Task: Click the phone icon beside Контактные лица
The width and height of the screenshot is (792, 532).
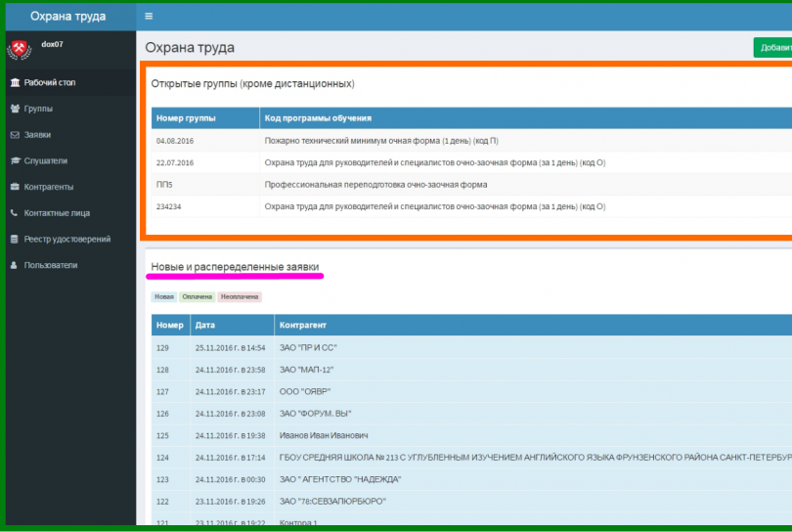Action: click(x=14, y=212)
